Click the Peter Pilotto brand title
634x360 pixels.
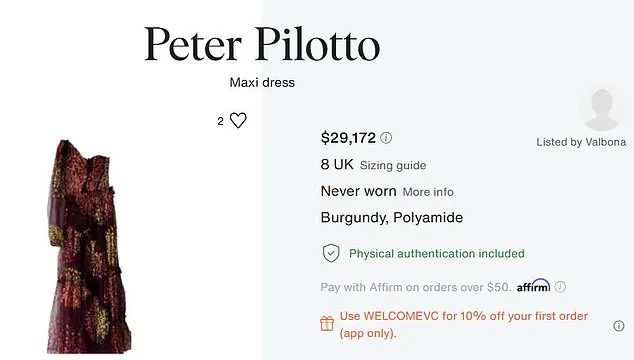(x=262, y=44)
